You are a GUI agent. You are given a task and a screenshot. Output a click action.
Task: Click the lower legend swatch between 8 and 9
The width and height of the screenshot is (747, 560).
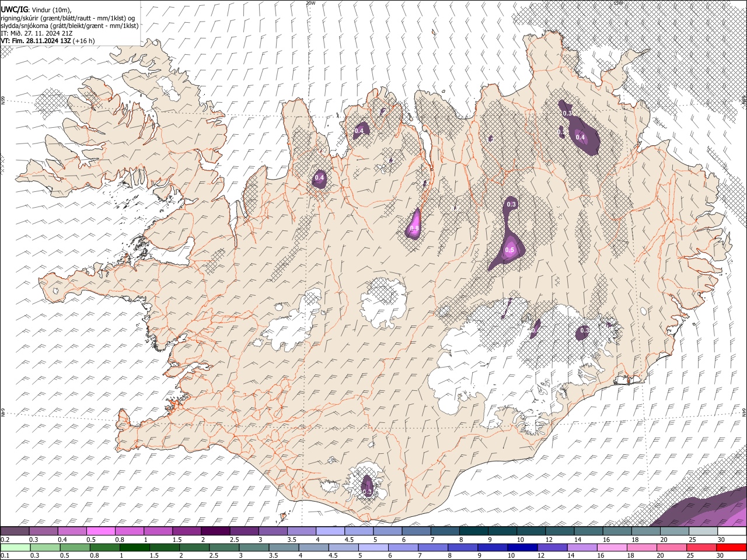point(463,547)
